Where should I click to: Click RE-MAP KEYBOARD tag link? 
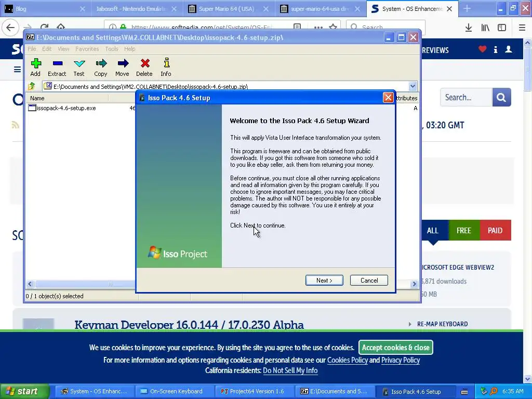click(x=443, y=324)
